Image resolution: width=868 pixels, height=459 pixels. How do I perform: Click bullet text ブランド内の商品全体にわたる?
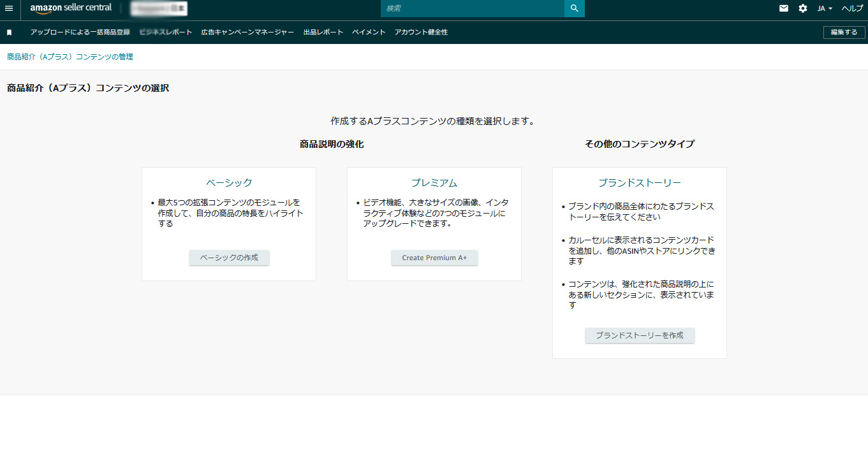pos(641,212)
